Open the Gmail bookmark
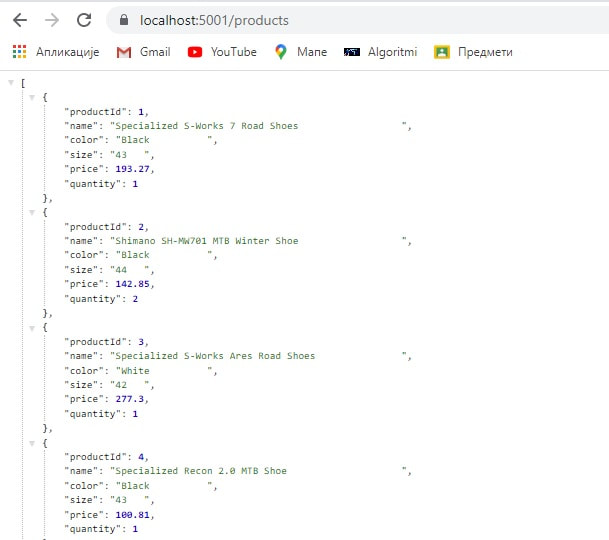The height and width of the screenshot is (540, 609). [x=143, y=52]
